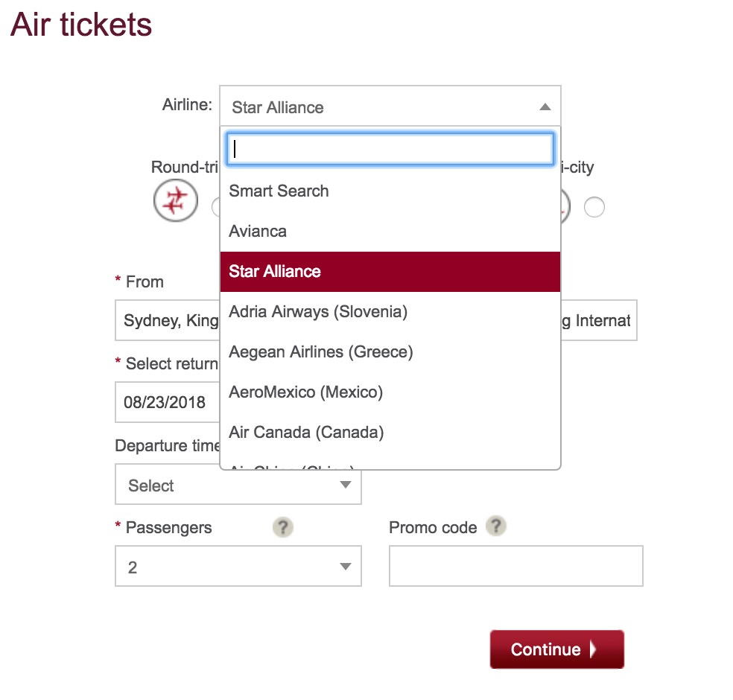Click the From field showing Sydney

pyautogui.click(x=168, y=320)
